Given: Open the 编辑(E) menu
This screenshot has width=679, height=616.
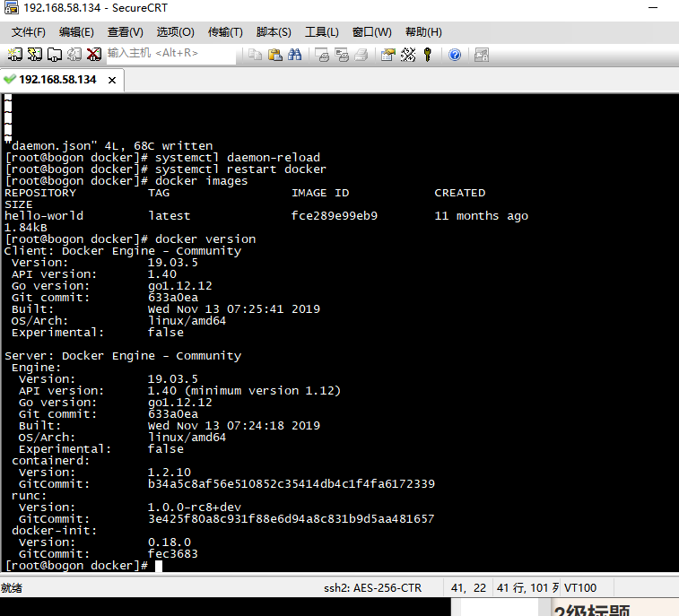Looking at the screenshot, I should coord(76,32).
